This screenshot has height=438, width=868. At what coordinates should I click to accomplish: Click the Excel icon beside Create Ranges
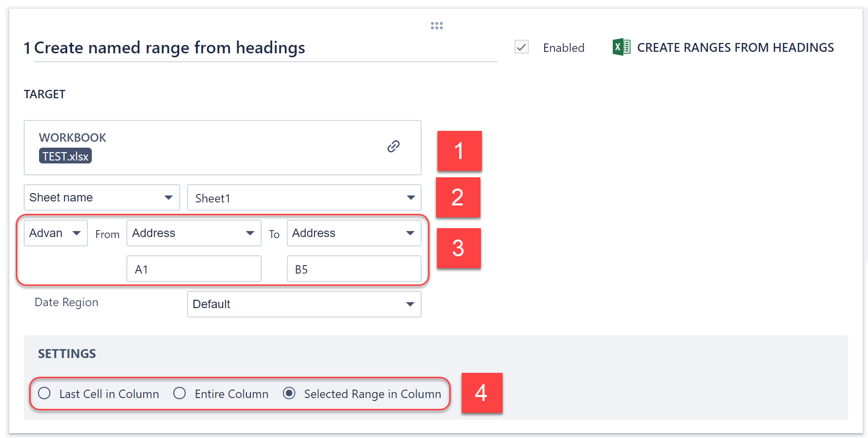click(621, 47)
